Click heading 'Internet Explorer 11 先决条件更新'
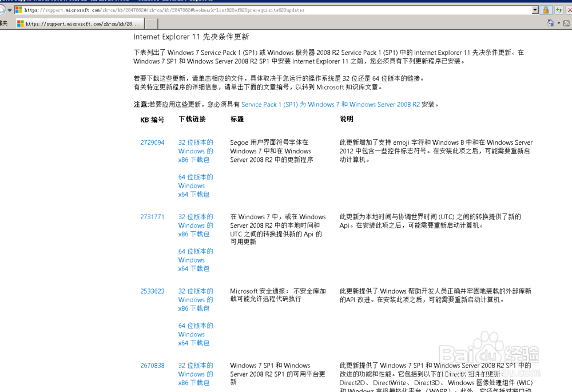This screenshot has height=392, width=572. 191,37
